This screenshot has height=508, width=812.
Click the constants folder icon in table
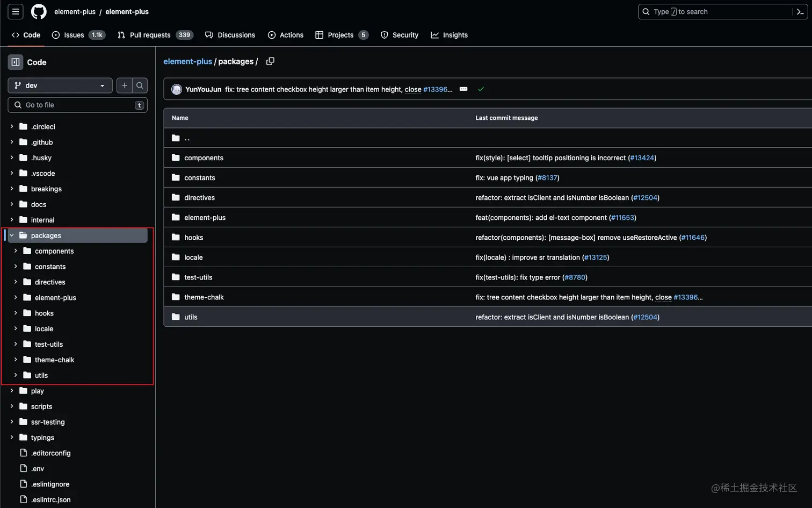coord(176,177)
